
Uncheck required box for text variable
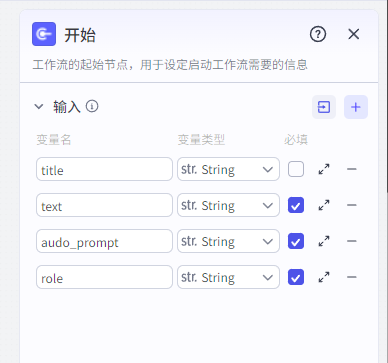point(296,205)
